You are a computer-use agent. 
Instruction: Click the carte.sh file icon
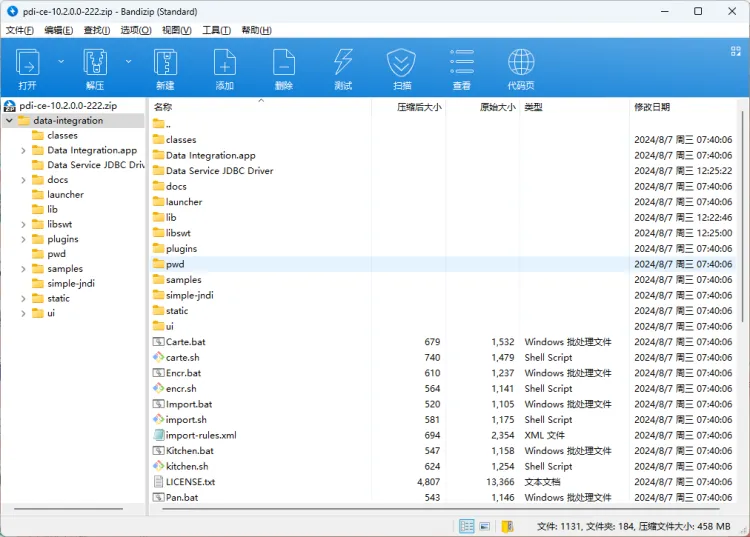(x=158, y=357)
